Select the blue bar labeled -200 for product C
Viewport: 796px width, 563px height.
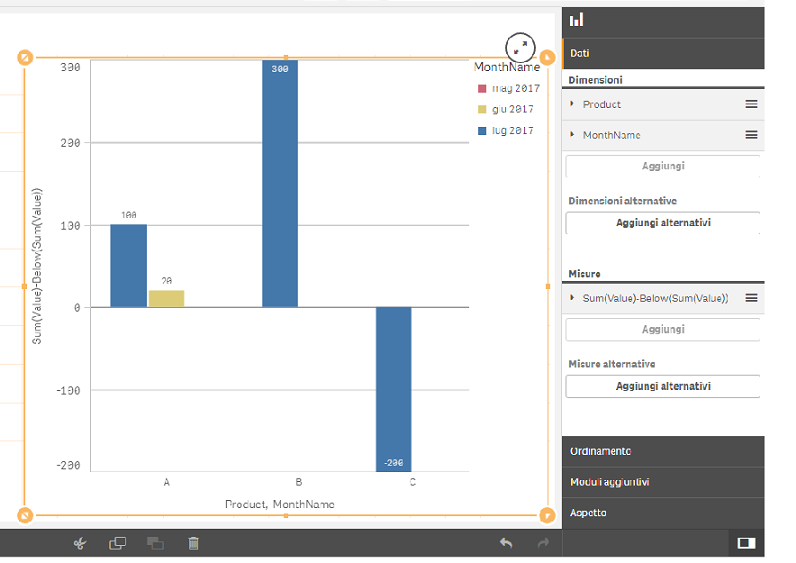pyautogui.click(x=394, y=389)
